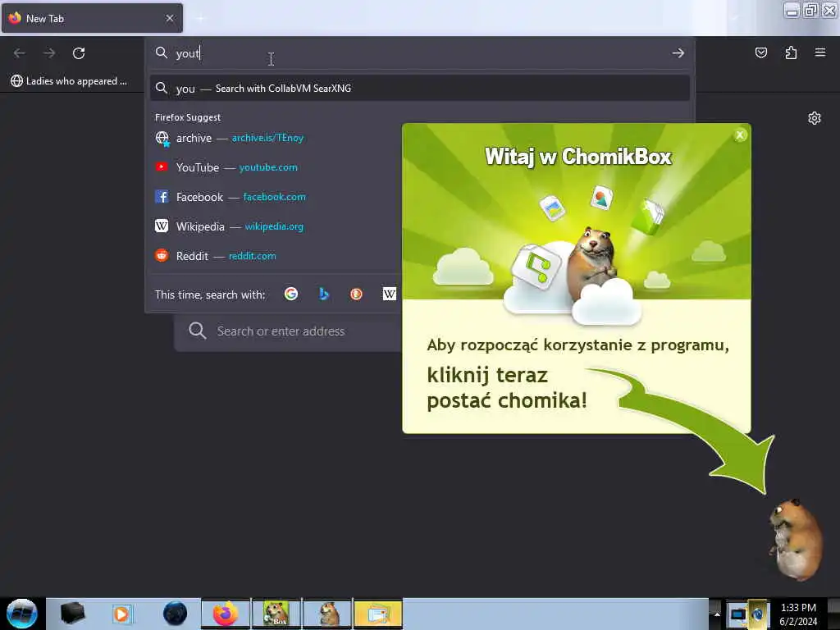Open the Ladies who appeared bookmark

69,81
